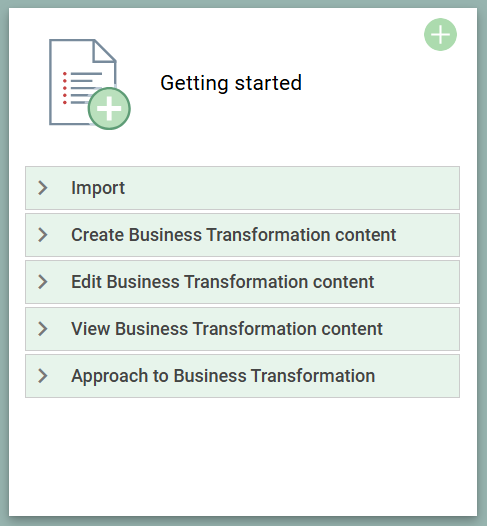Expand the Approach to Business Transformation chevron
The height and width of the screenshot is (526, 487).
click(x=43, y=376)
